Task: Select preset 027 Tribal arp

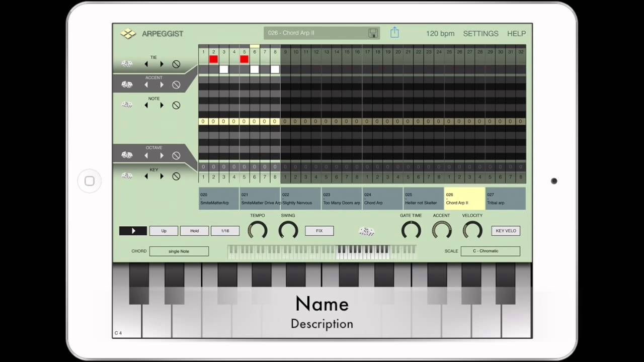Action: click(506, 199)
